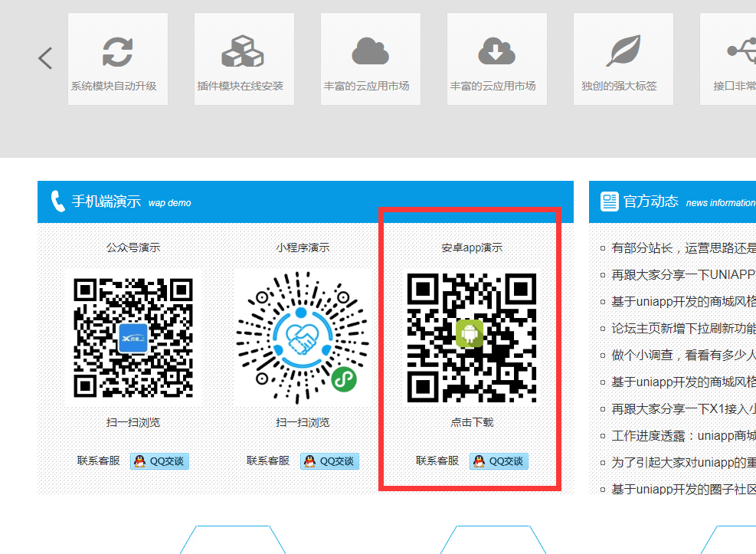Open news item starting with 做个小调查
The width and height of the screenshot is (756, 554).
tap(683, 355)
